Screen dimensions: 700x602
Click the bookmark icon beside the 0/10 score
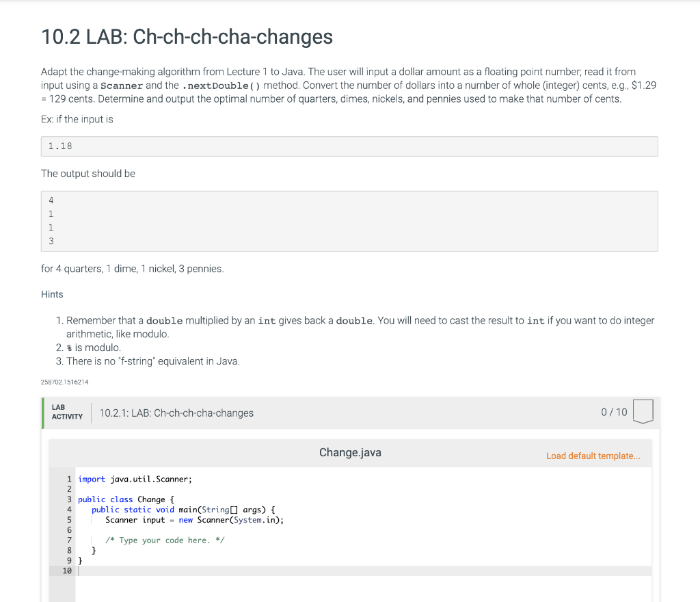[643, 412]
